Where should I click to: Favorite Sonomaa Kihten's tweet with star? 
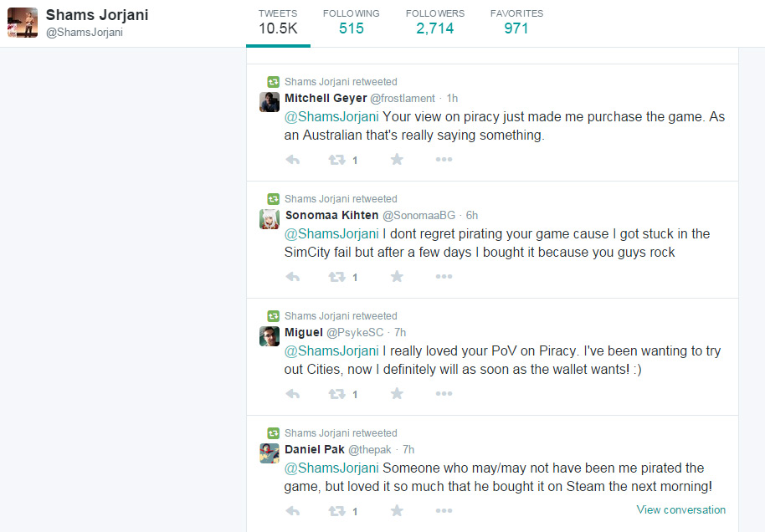397,277
